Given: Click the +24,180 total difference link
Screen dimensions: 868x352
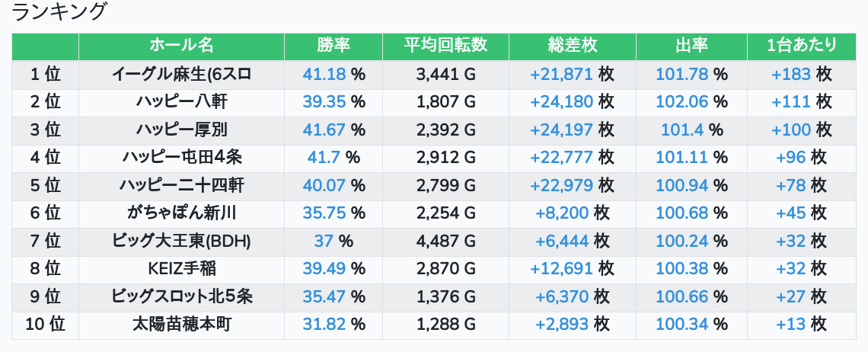Looking at the screenshot, I should (561, 102).
